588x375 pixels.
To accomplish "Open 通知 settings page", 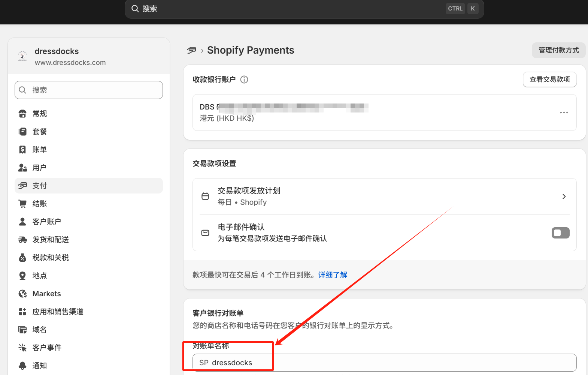I will click(89, 366).
